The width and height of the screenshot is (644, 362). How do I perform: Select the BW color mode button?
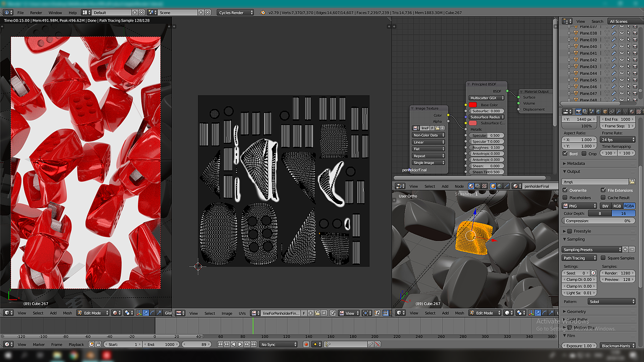tap(605, 206)
